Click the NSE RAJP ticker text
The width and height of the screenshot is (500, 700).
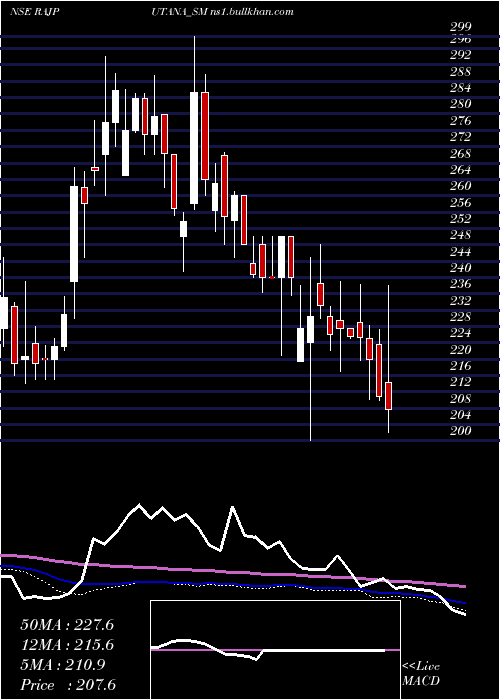coord(35,12)
